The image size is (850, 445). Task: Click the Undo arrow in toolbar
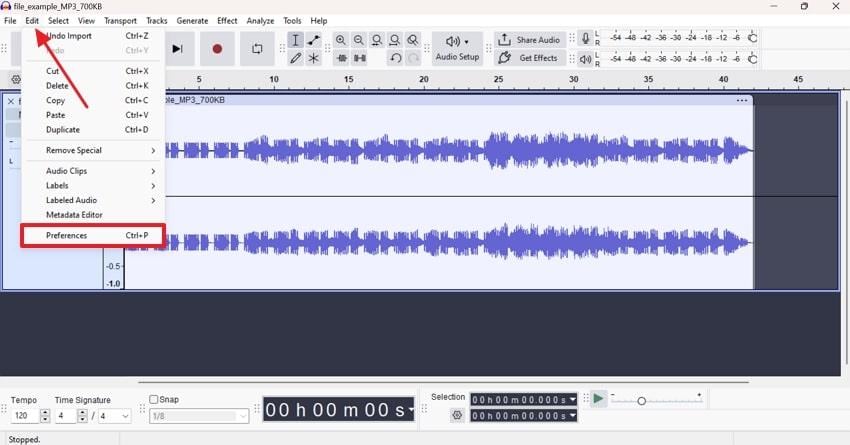pyautogui.click(x=395, y=58)
